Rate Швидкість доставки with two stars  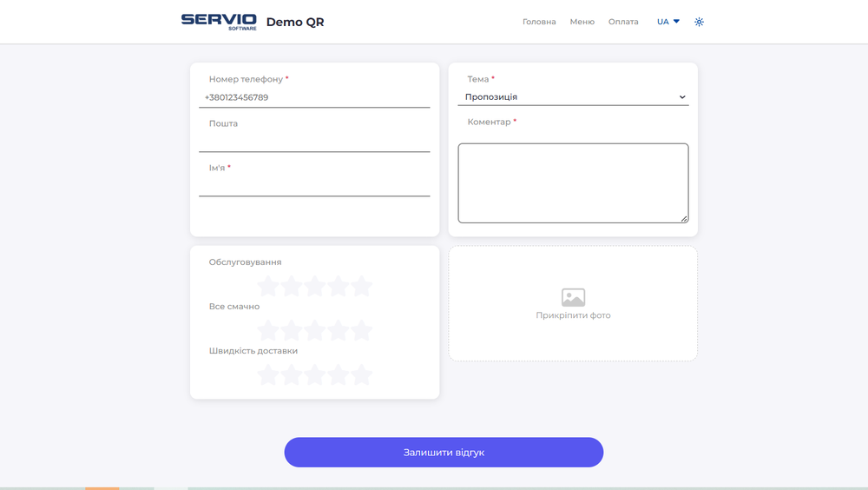point(292,374)
